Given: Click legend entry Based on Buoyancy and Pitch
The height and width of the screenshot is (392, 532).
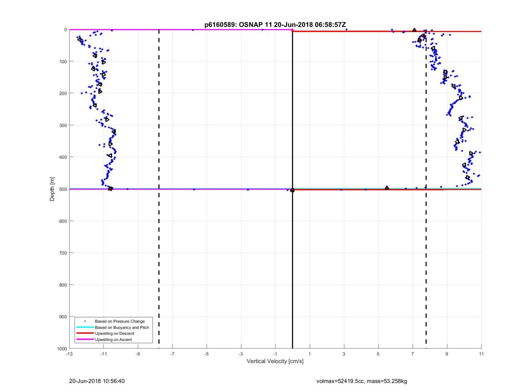Looking at the screenshot, I should point(122,327).
